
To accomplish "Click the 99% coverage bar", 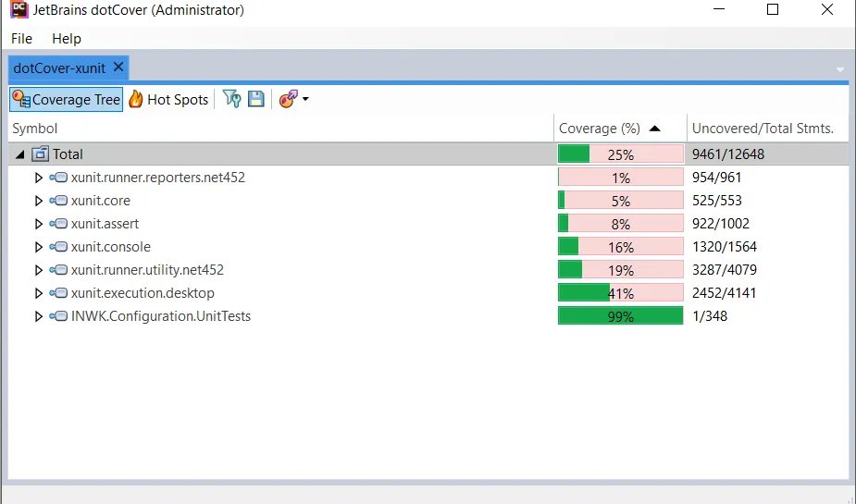I will coord(621,316).
